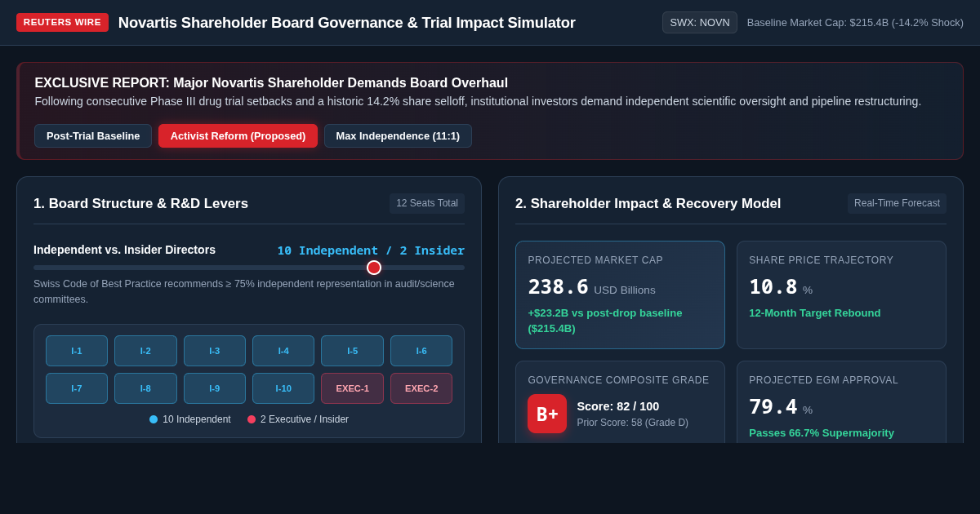
Task: Click the red 2 Executive / Insider legend dot
Action: pos(252,419)
